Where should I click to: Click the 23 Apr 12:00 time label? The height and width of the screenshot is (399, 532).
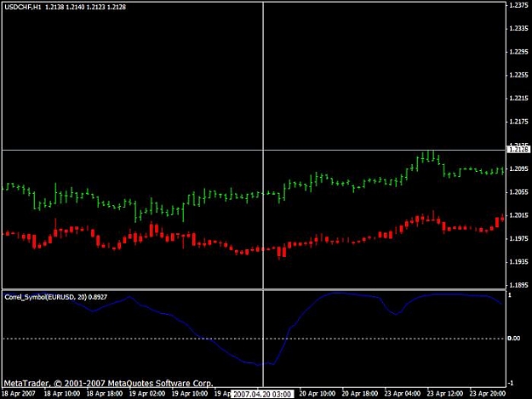pyautogui.click(x=445, y=394)
